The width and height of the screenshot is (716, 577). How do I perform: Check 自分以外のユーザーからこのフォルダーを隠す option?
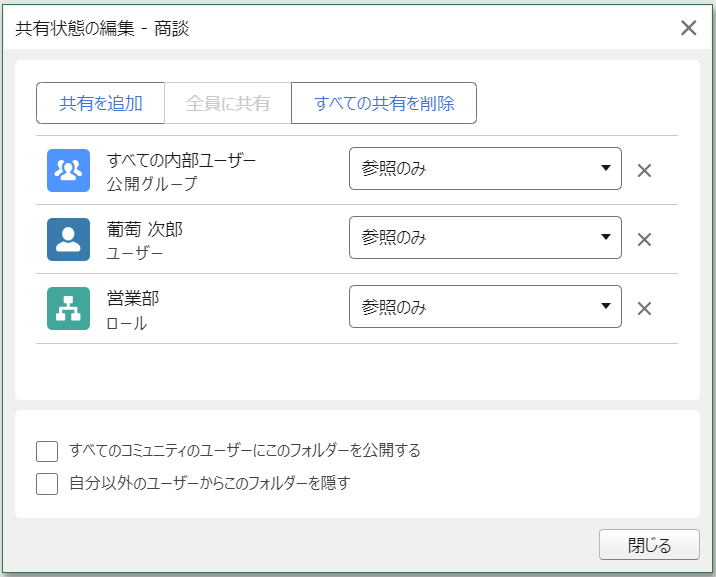[47, 483]
